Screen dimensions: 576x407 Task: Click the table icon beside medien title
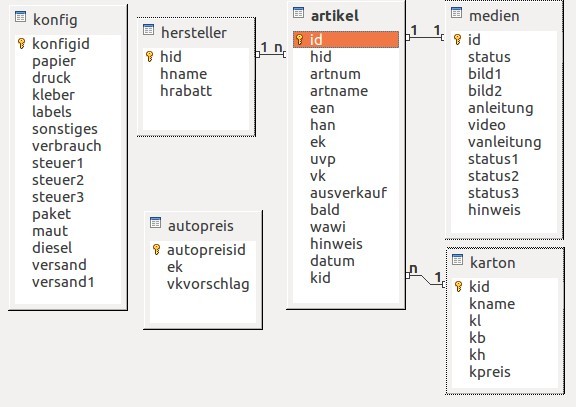point(456,13)
